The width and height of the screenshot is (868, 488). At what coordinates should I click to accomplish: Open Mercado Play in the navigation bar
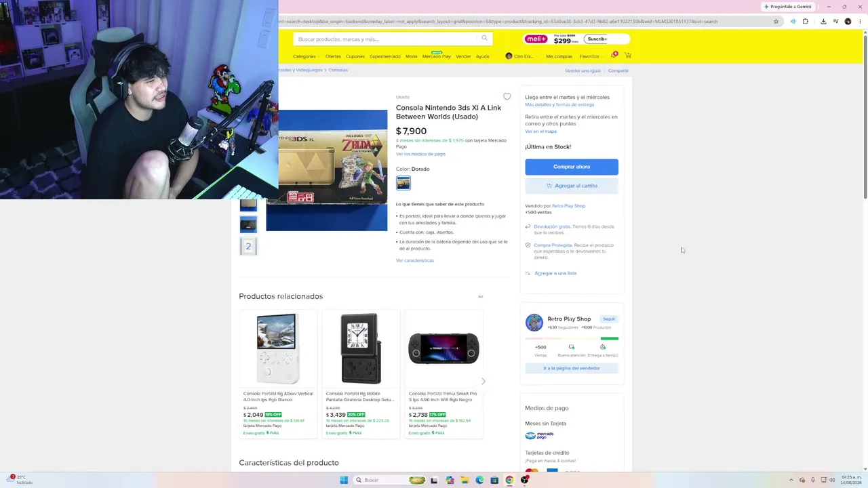point(437,56)
